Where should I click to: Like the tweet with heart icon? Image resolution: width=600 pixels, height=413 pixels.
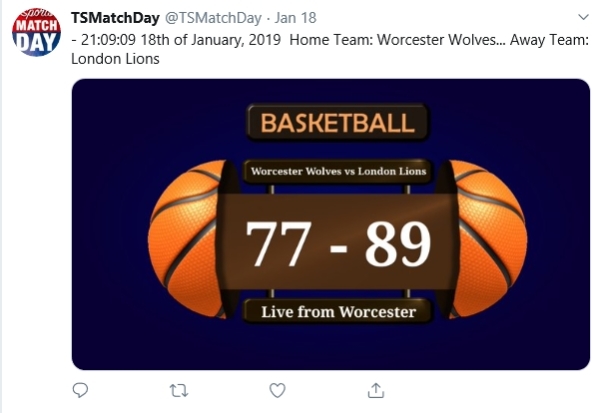click(x=277, y=390)
